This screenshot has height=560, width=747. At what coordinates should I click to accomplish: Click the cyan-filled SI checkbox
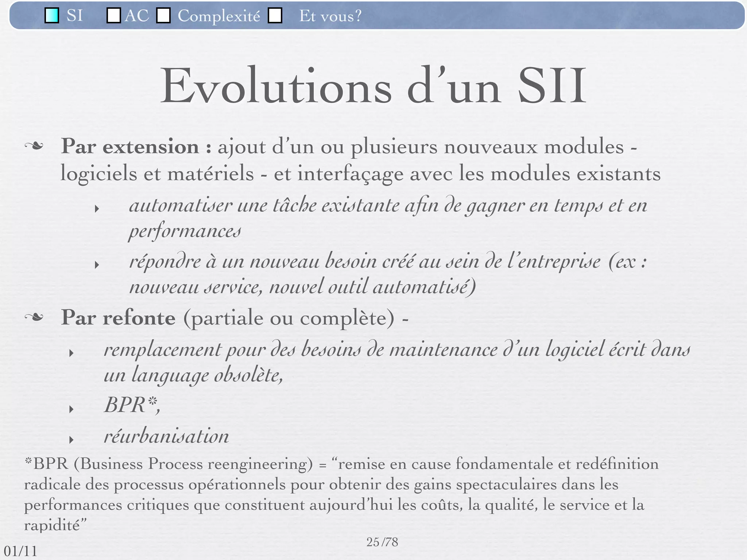click(52, 15)
